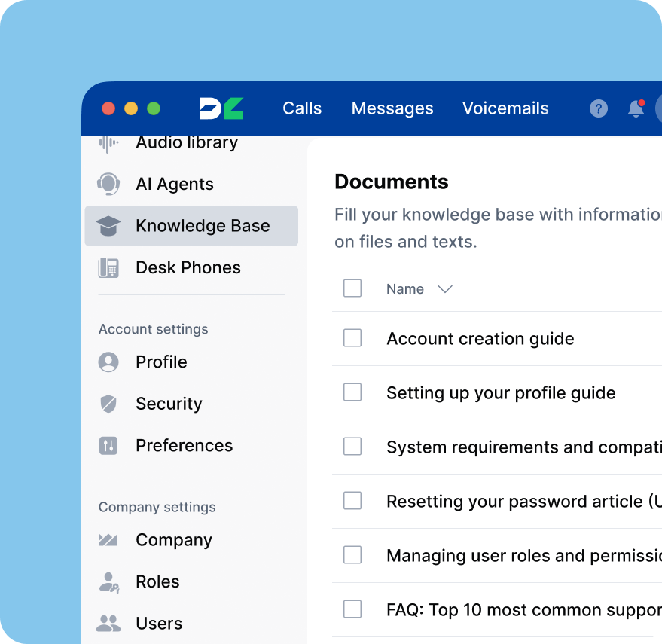This screenshot has width=662, height=644.
Task: Open AI Agents headset icon
Action: click(109, 184)
